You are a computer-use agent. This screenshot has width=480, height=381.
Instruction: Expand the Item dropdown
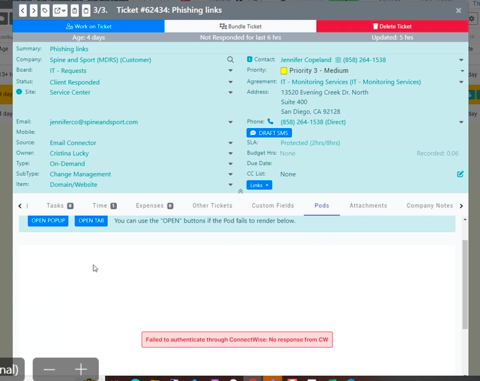[230, 184]
